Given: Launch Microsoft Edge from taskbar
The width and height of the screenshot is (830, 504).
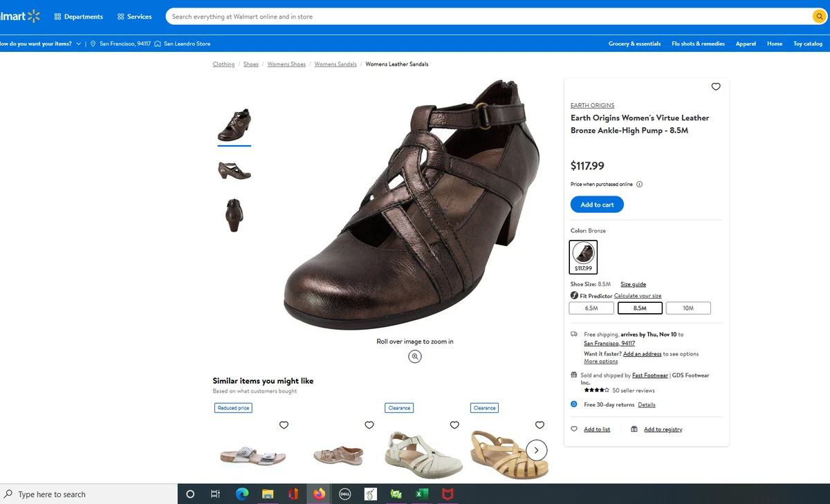Looking at the screenshot, I should point(241,494).
